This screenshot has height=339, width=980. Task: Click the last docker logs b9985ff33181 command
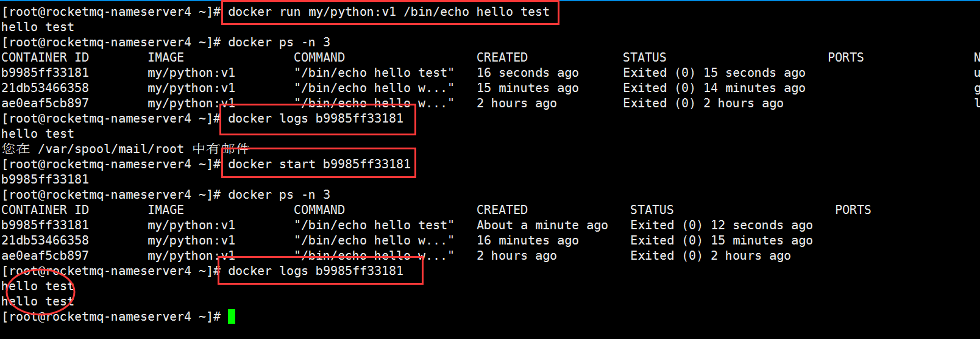pyautogui.click(x=316, y=271)
